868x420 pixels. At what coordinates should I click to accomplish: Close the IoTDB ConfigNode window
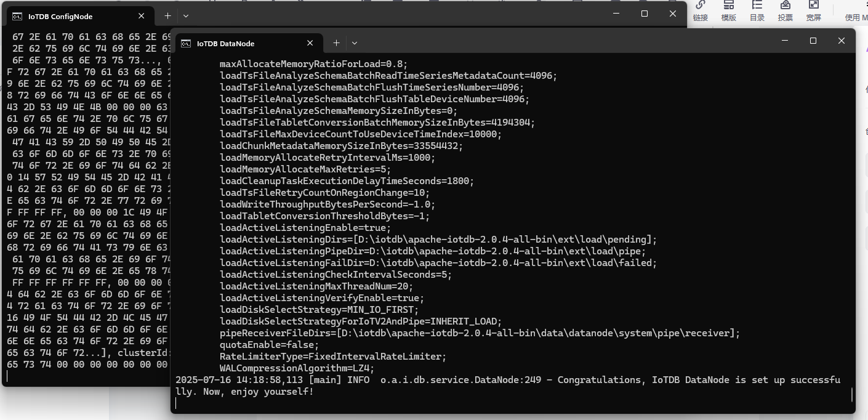tap(673, 14)
